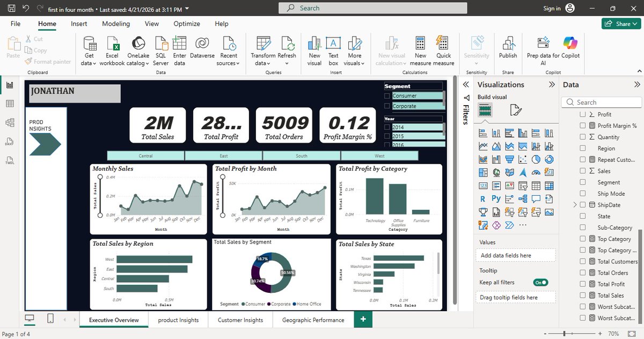Check the 2015 year slicer box
Image resolution: width=644 pixels, height=339 pixels.
(x=387, y=136)
